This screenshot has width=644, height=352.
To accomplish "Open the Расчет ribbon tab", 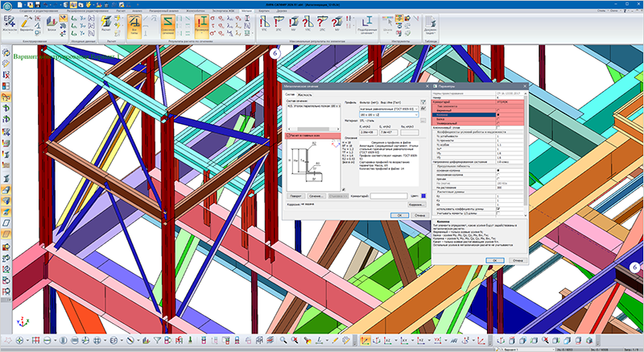I will pyautogui.click(x=121, y=10).
